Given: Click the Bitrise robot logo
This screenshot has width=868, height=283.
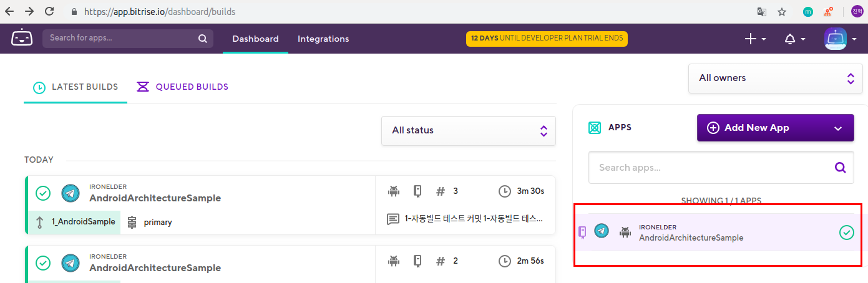Looking at the screenshot, I should (22, 38).
